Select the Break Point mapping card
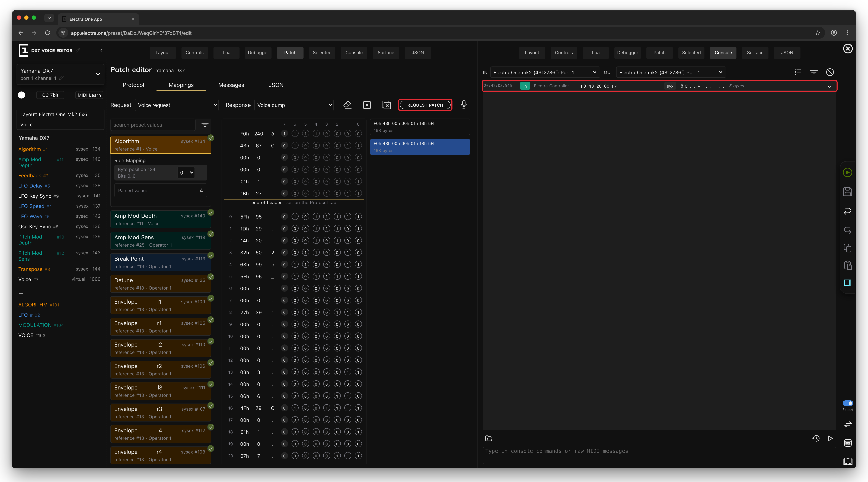This screenshot has width=868, height=482. 161,262
